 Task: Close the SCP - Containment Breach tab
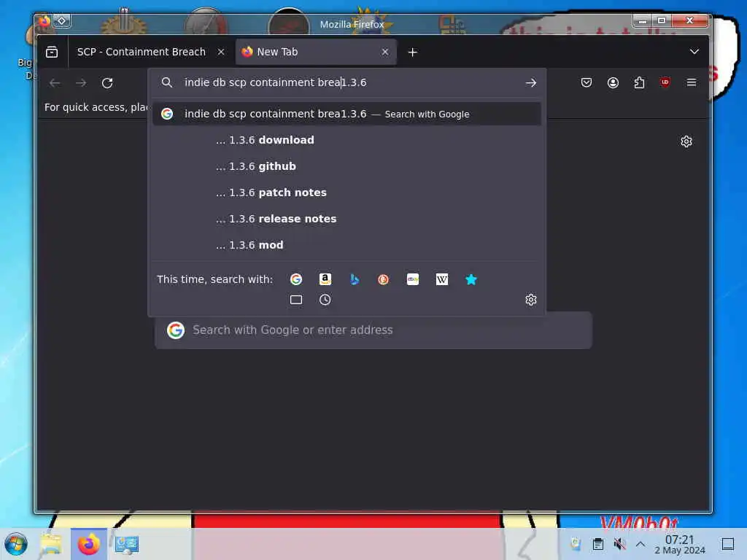(221, 52)
